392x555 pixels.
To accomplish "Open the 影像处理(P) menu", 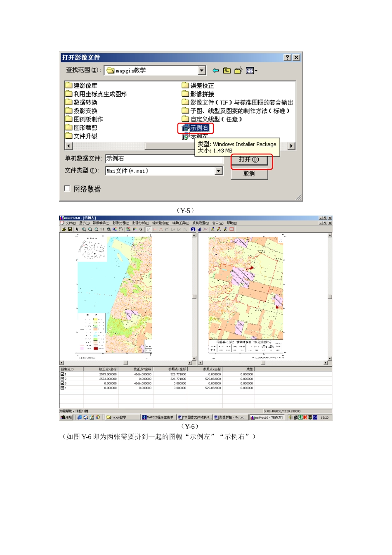I will [121, 223].
